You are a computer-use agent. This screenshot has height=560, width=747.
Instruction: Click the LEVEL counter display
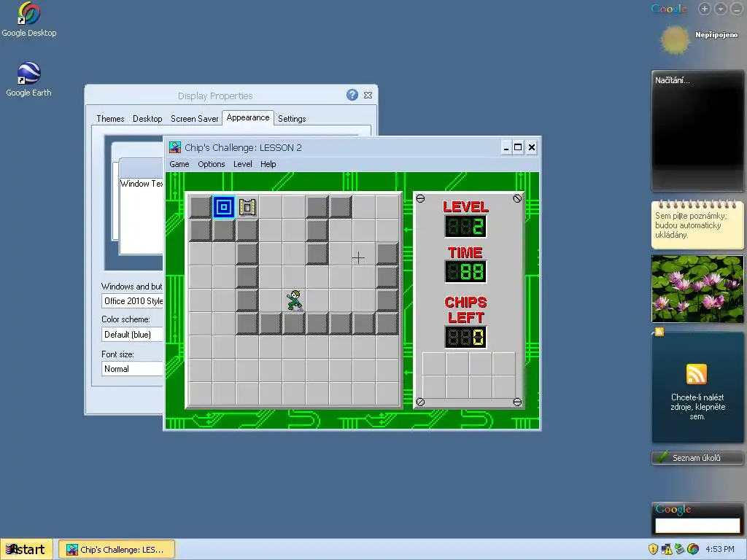[465, 226]
